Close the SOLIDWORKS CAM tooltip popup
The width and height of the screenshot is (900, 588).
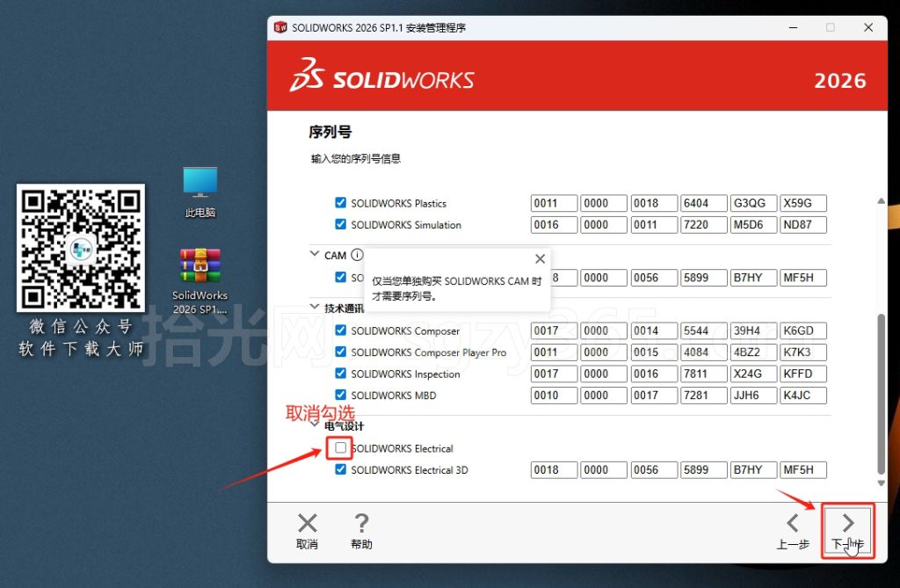540,258
